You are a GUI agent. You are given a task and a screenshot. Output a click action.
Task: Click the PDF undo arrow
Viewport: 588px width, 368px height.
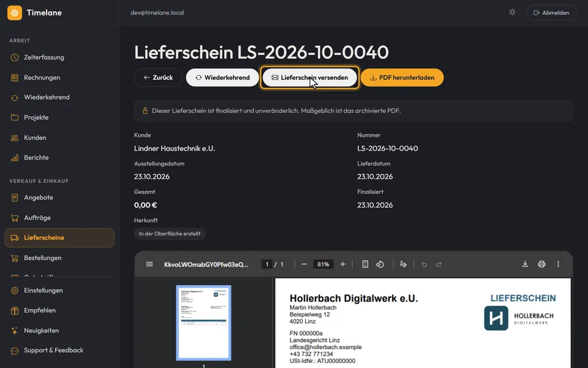click(424, 264)
